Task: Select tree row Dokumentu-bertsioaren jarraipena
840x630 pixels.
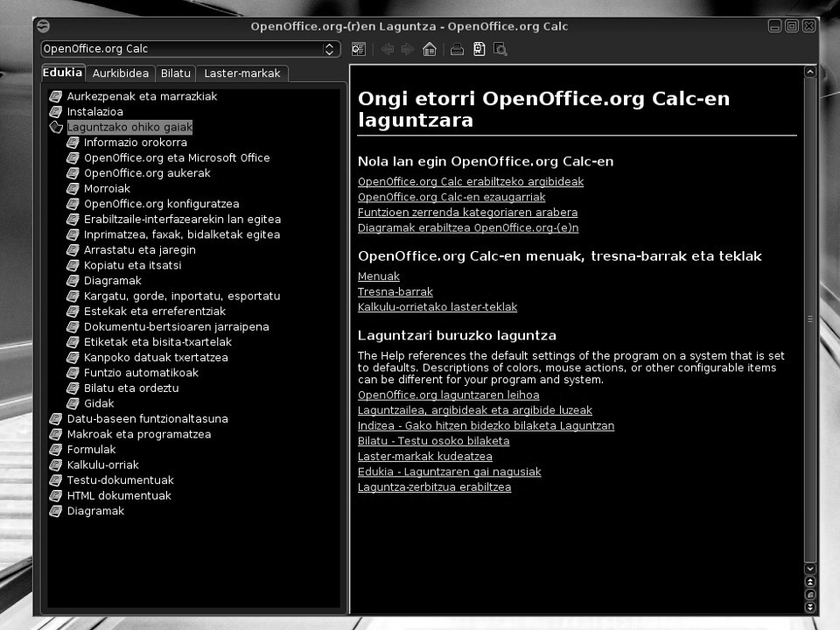Action: [176, 326]
